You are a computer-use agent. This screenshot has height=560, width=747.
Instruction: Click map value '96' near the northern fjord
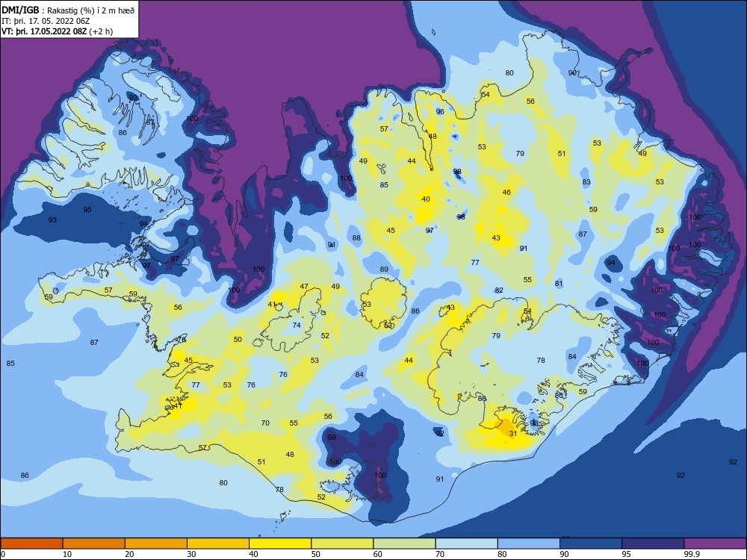[440, 111]
